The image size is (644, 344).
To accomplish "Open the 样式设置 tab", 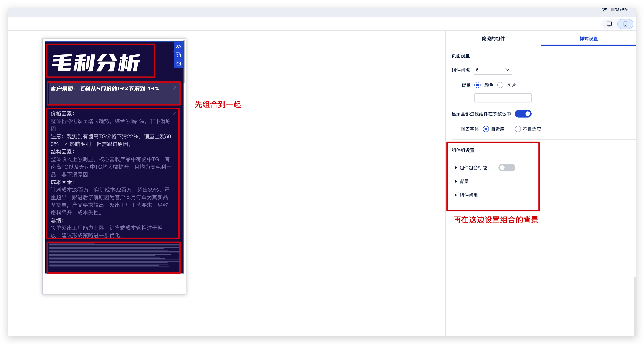I will pos(589,38).
